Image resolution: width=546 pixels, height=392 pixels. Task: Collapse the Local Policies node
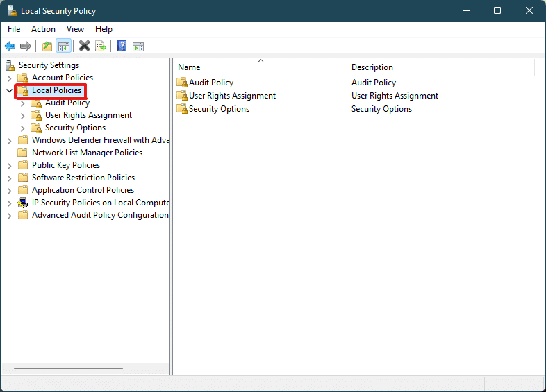(x=10, y=90)
